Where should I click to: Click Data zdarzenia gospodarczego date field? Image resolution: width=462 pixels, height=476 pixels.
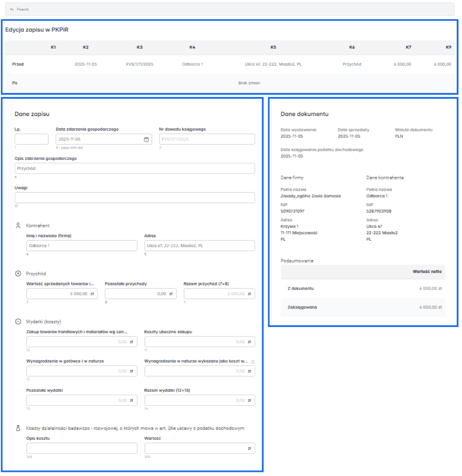(104, 139)
